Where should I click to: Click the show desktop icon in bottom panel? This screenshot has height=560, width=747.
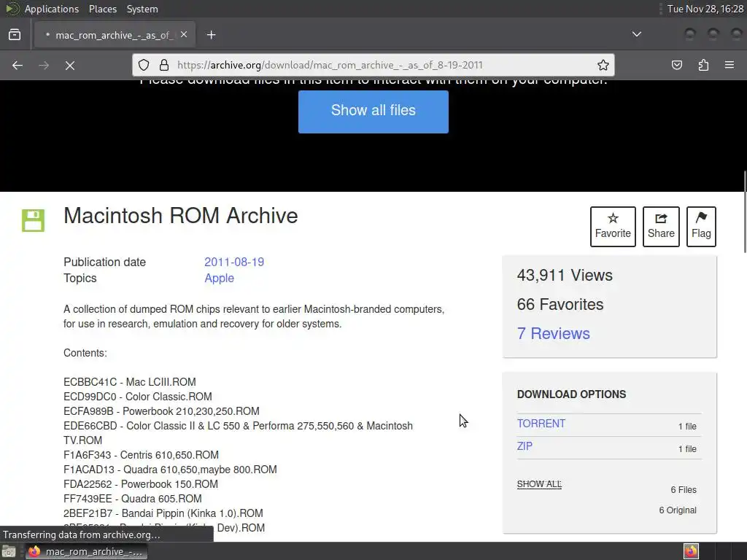pyautogui.click(x=9, y=551)
